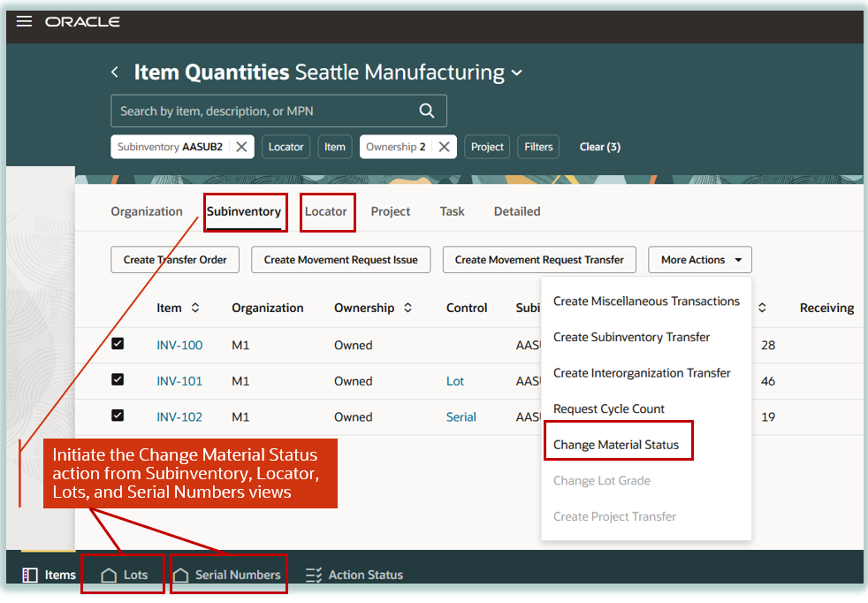Open the Lot control link for INV-101

(455, 381)
